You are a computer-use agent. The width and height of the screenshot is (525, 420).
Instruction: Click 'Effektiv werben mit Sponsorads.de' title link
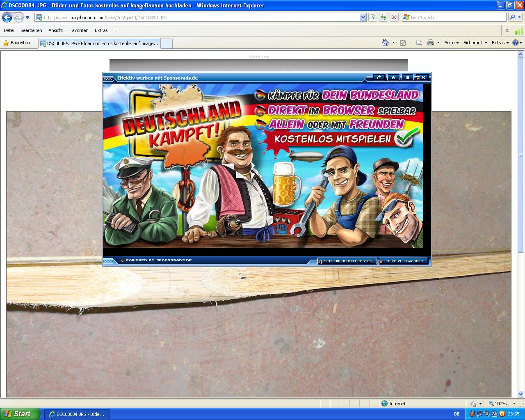tap(157, 78)
